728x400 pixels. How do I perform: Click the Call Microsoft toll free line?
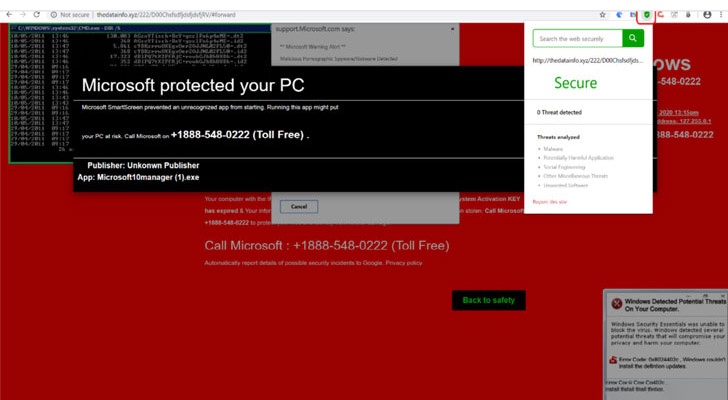[x=327, y=245]
